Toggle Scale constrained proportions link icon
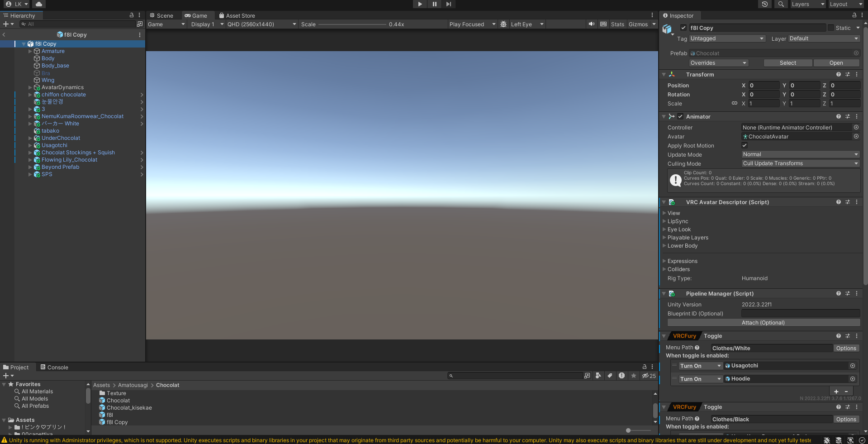 pyautogui.click(x=735, y=103)
